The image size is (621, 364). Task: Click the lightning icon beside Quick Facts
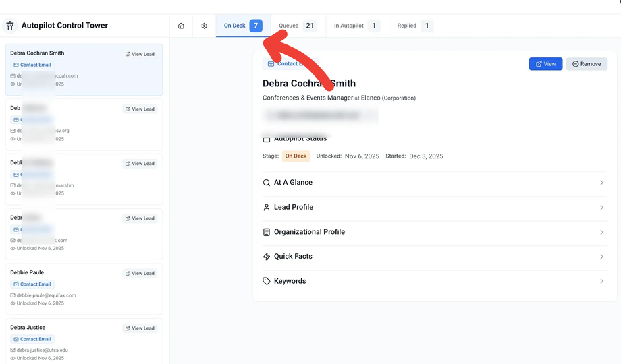(267, 257)
